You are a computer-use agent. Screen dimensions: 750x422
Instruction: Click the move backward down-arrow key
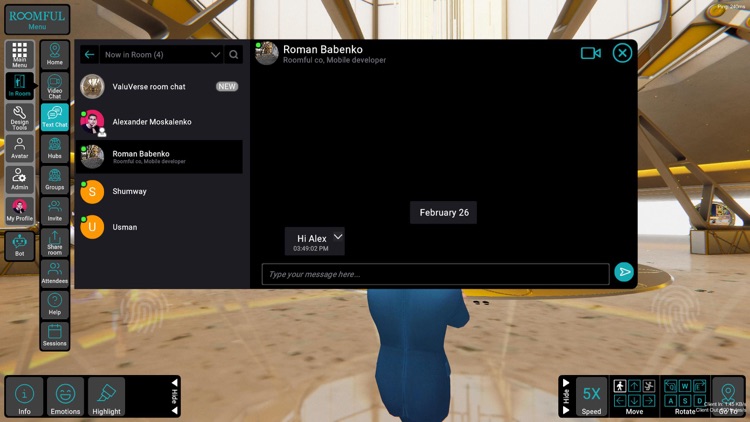634,400
